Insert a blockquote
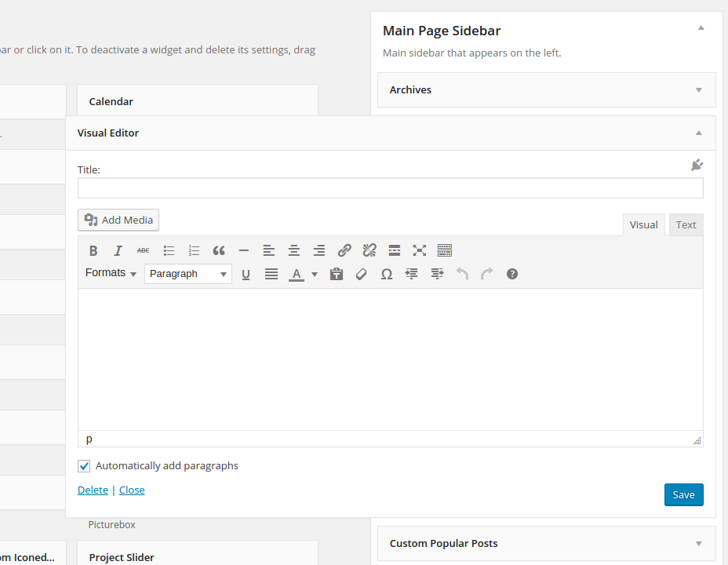Viewport: 728px width, 565px height. point(219,250)
